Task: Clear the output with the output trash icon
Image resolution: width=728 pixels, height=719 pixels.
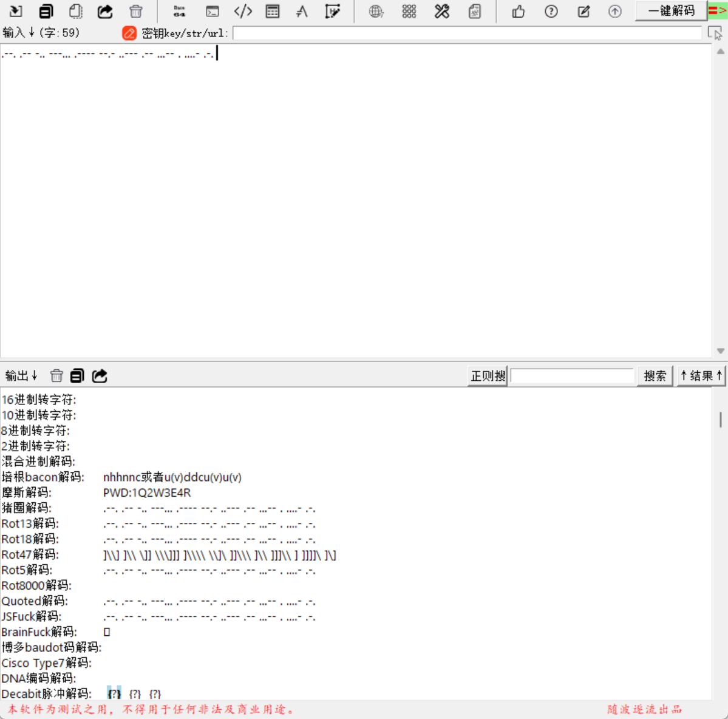Action: [x=56, y=375]
